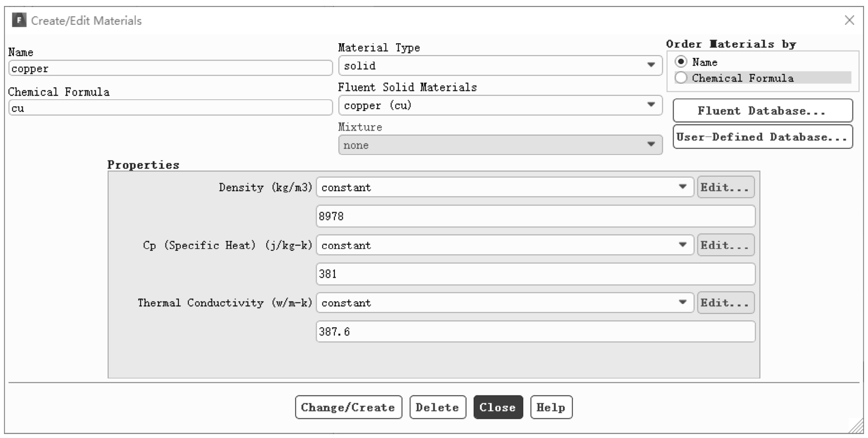Click the window resize grip corner
This screenshot has width=868, height=438.
tap(857, 426)
